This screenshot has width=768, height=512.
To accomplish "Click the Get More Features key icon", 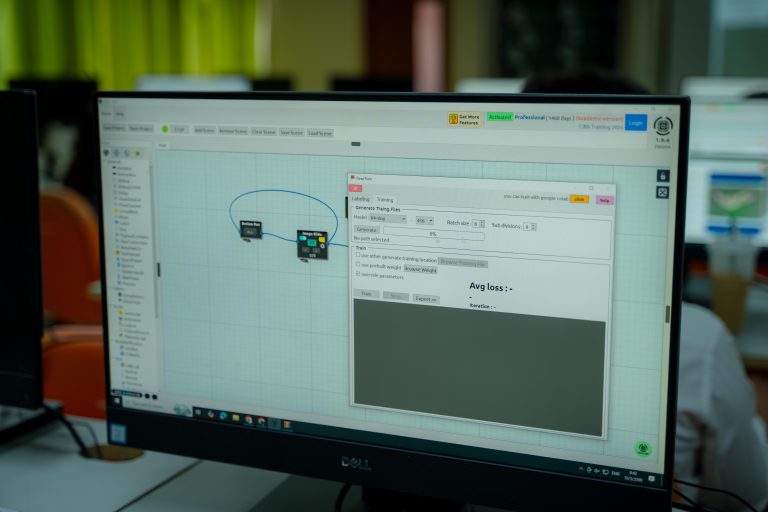I will (453, 118).
